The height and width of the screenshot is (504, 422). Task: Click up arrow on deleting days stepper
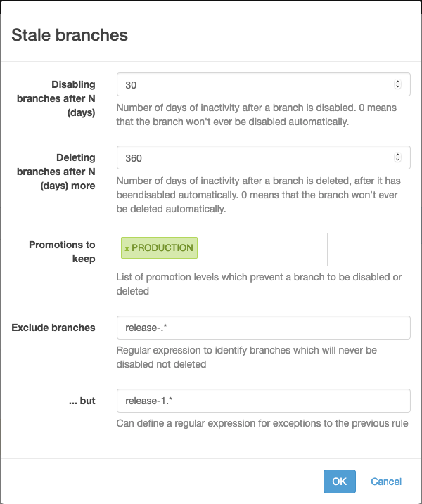point(397,155)
